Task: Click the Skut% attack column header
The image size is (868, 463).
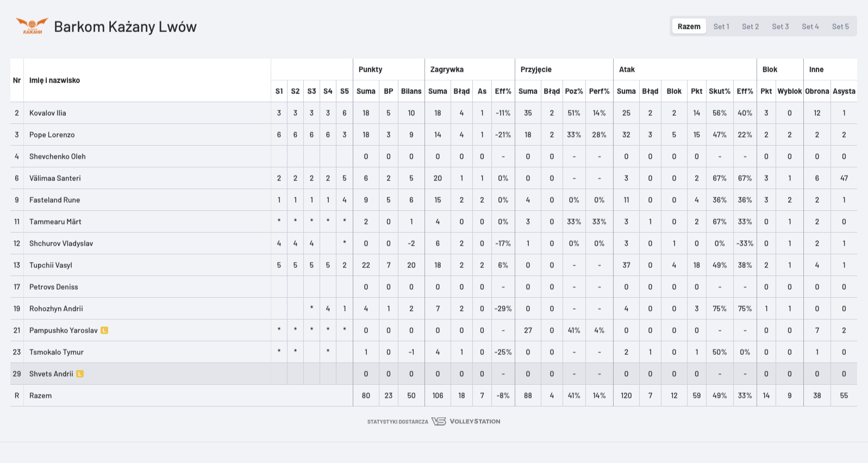Action: (x=720, y=91)
